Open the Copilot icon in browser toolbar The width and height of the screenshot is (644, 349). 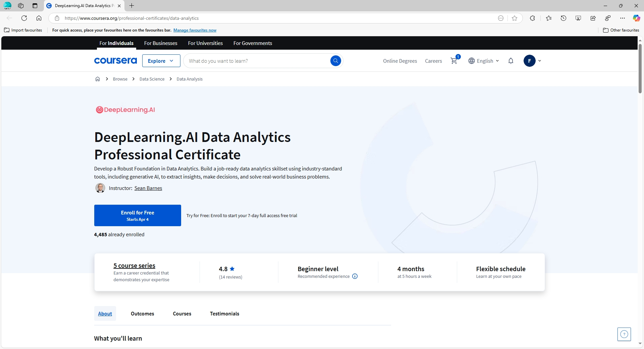636,18
